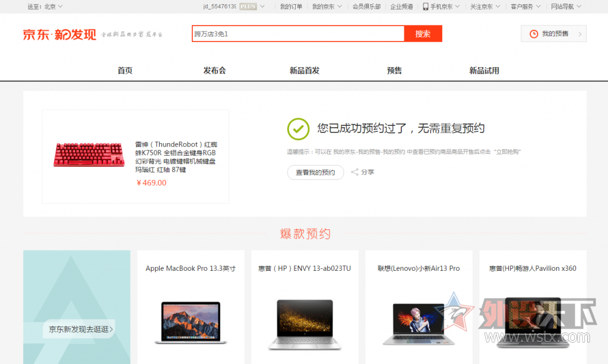Click into the search input field
This screenshot has width=608, height=364.
[297, 34]
